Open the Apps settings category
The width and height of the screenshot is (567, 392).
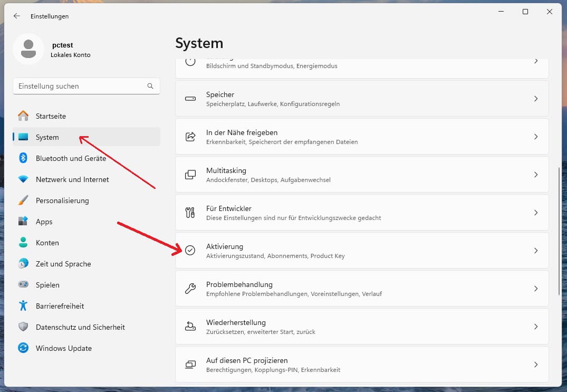click(x=44, y=222)
